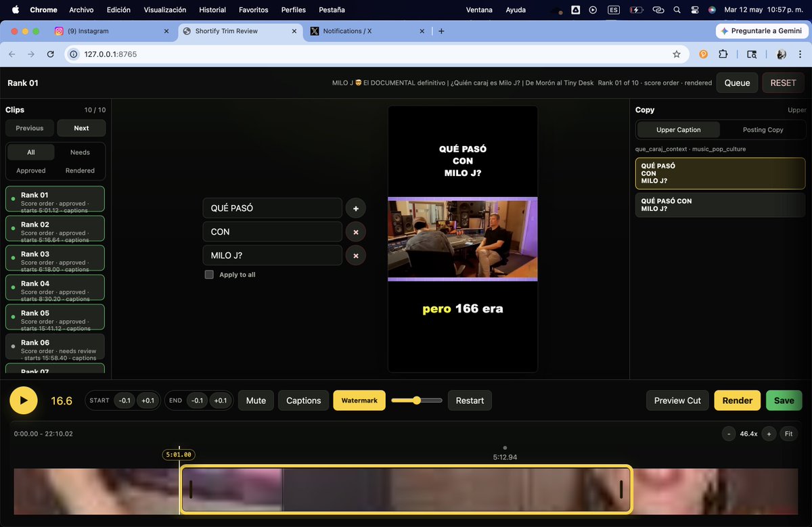The image size is (812, 527).
Task: Open the Apple menu
Action: [x=15, y=10]
